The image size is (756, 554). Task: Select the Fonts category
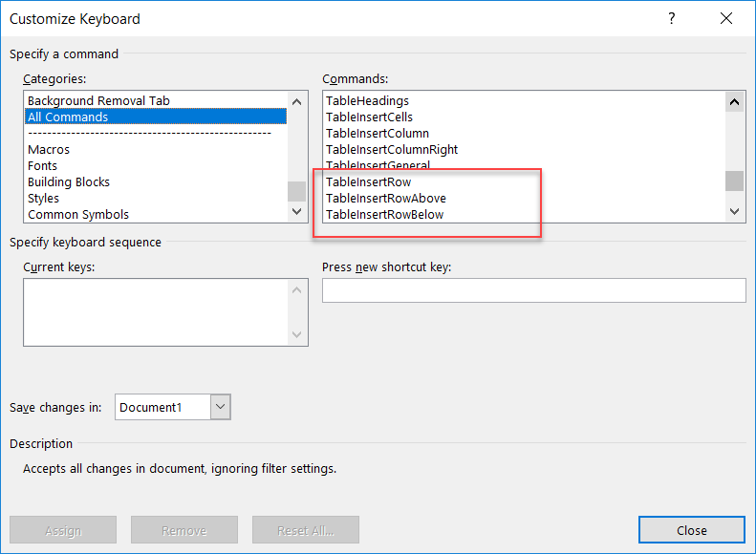42,165
